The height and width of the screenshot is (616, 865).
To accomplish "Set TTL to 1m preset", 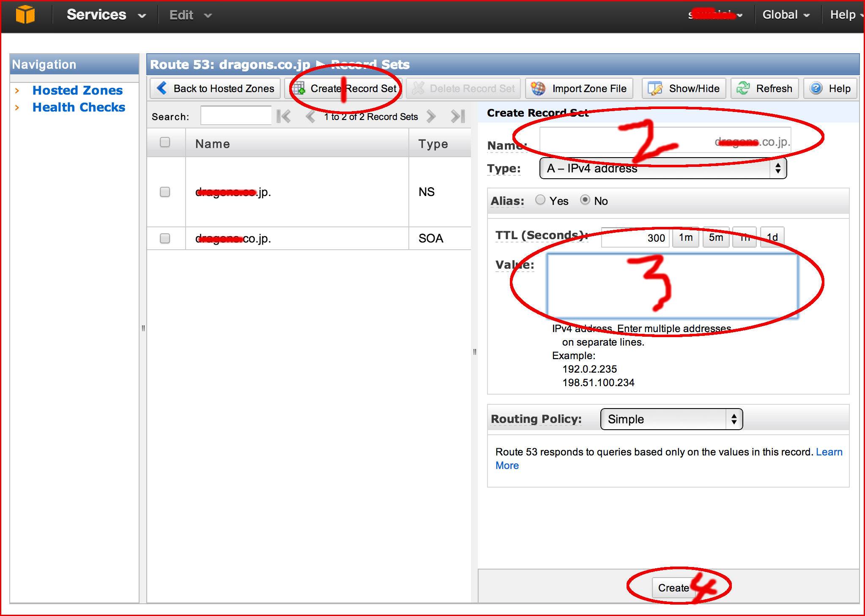I will 685,237.
